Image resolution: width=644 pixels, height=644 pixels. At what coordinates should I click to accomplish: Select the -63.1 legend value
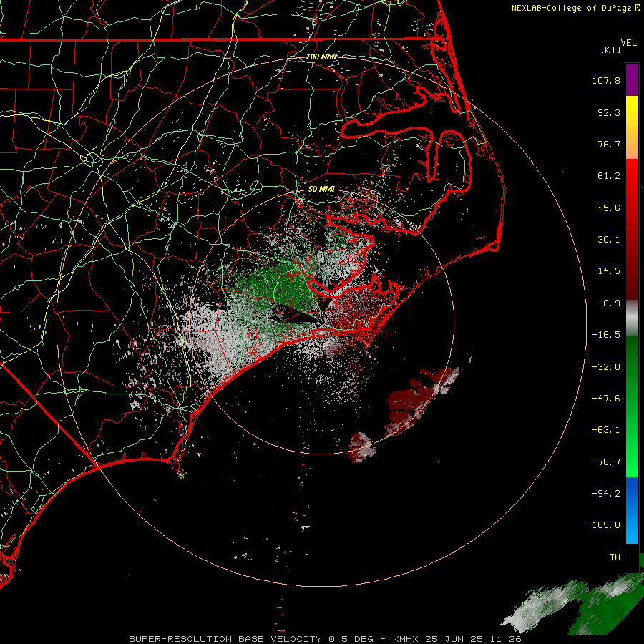tap(606, 430)
